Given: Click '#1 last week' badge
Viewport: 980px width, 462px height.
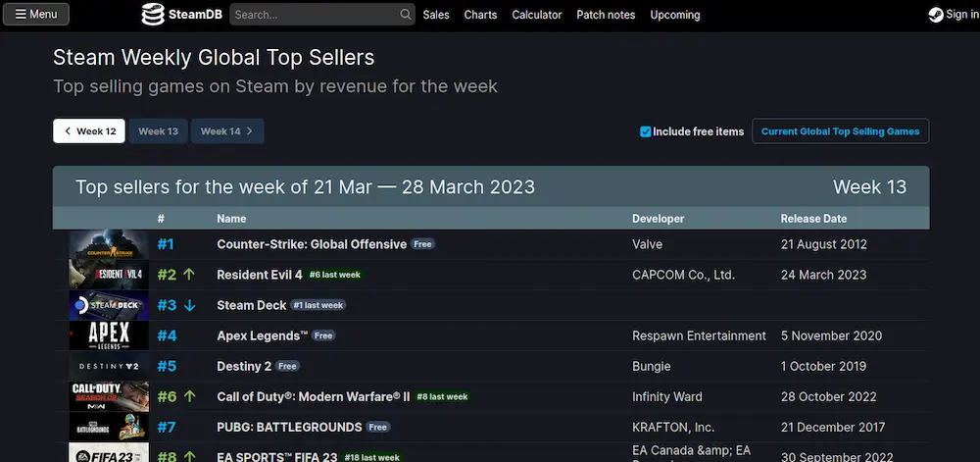Looking at the screenshot, I should coord(318,305).
